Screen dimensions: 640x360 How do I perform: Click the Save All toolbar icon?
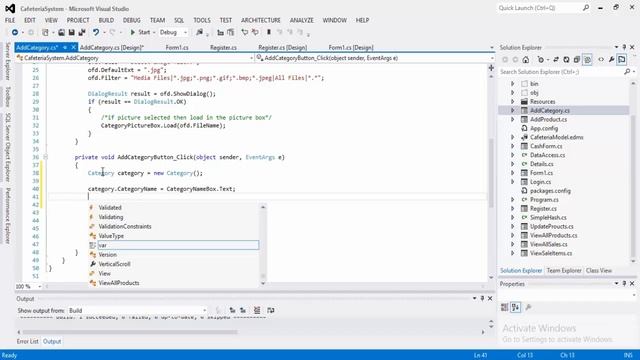(x=82, y=32)
